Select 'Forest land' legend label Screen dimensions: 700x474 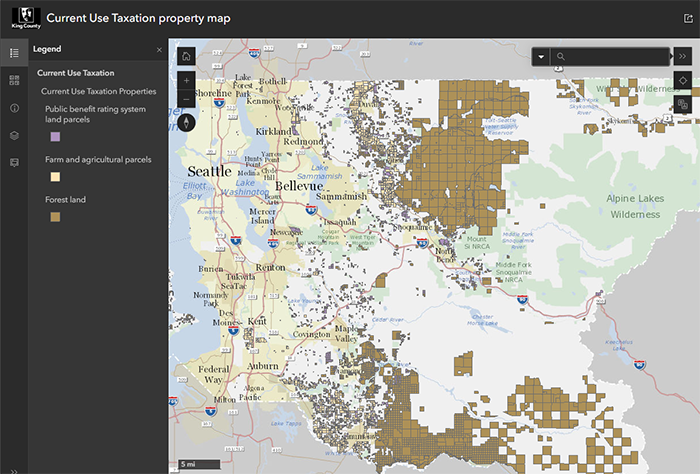pyautogui.click(x=65, y=200)
